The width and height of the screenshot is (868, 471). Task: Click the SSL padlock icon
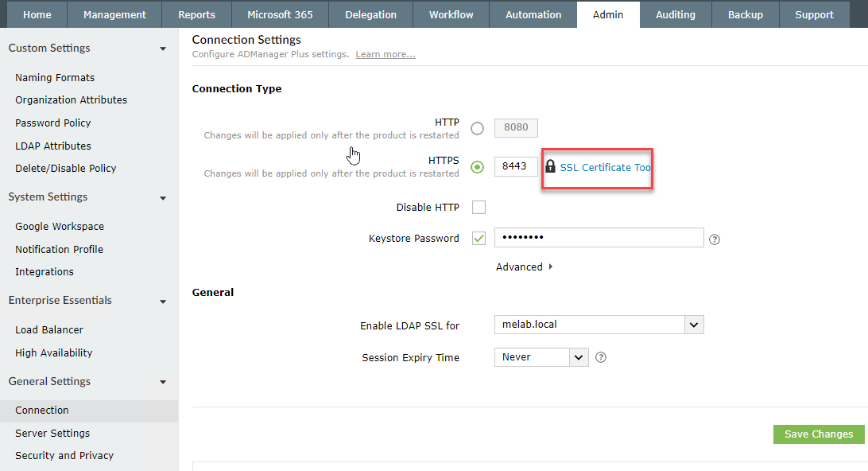tap(551, 167)
